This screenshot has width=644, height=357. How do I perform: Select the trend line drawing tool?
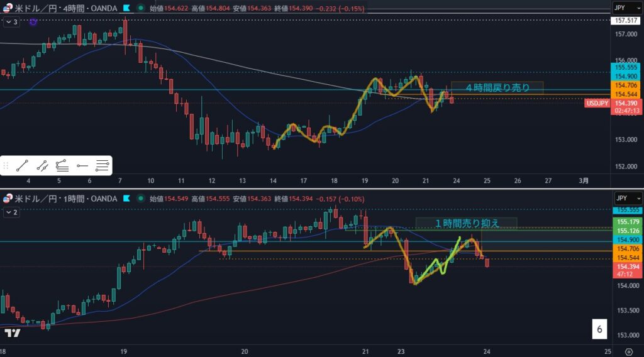22,166
